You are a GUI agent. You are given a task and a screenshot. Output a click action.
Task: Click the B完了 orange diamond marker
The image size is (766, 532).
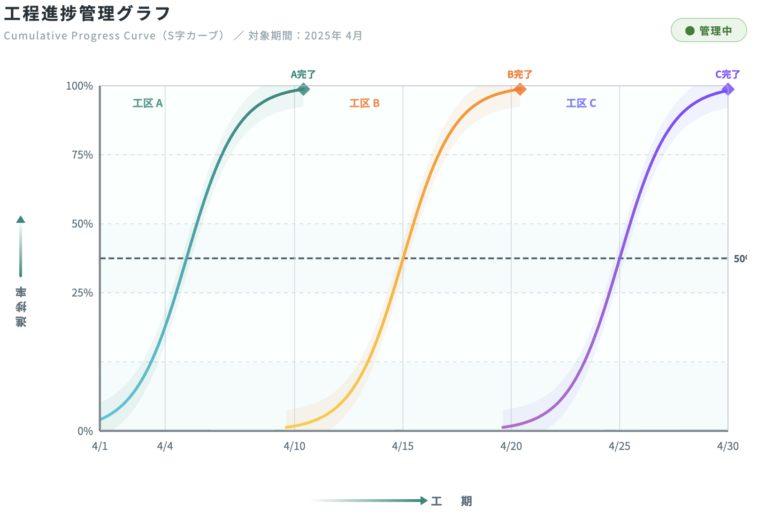(520, 89)
